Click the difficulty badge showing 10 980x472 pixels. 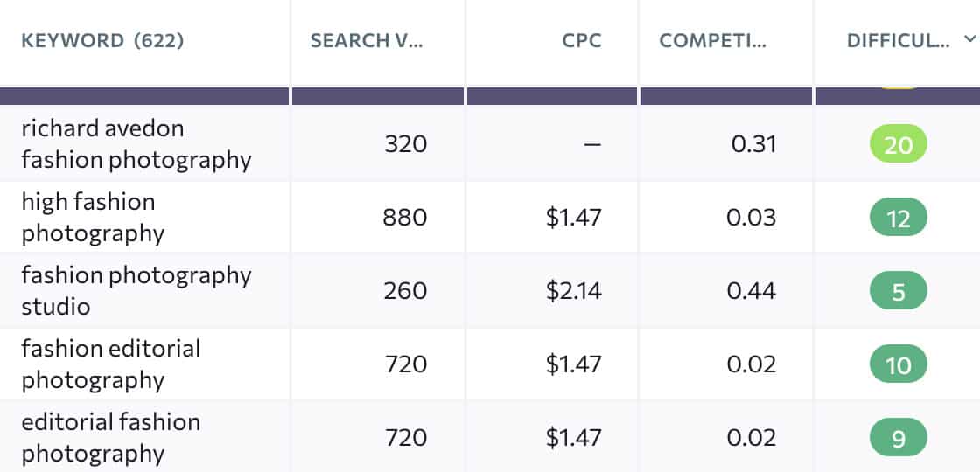(x=898, y=365)
